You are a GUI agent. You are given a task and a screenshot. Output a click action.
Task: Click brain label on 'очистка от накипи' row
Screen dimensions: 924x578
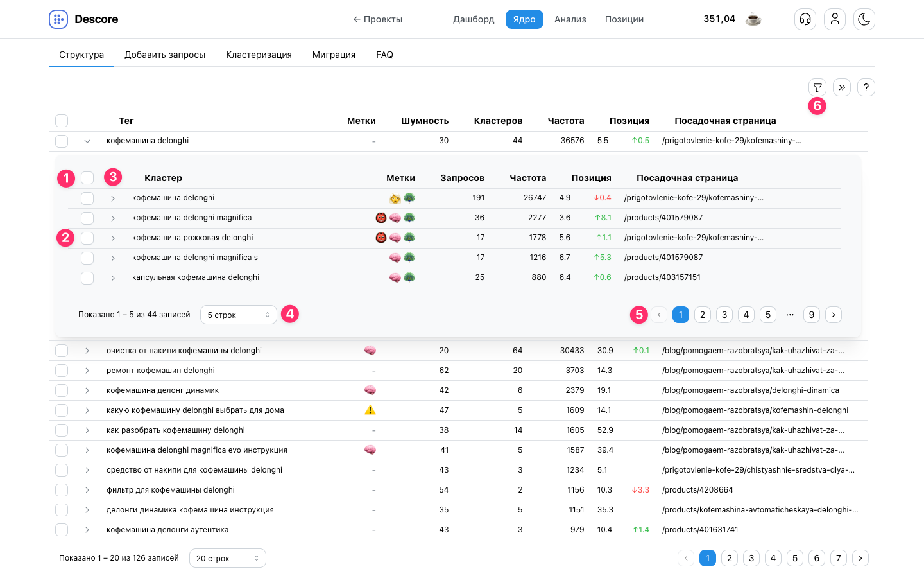pyautogui.click(x=370, y=351)
